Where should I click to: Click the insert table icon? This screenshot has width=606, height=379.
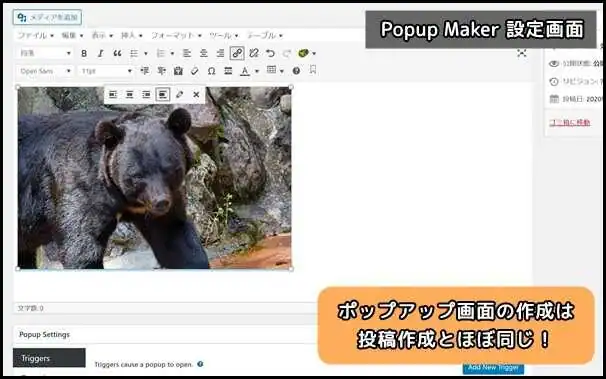(271, 70)
